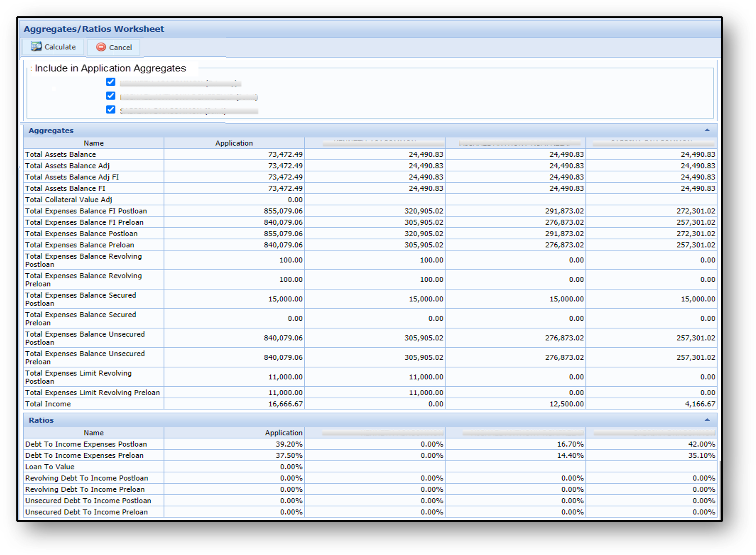Select the Loan To Value row label
Viewport: 756px width, 555px height.
[x=50, y=467]
